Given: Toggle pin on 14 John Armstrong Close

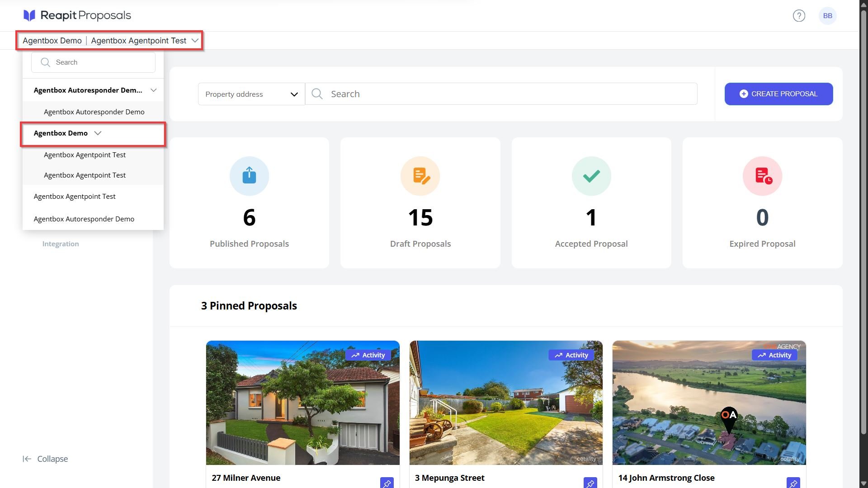Looking at the screenshot, I should (x=793, y=483).
